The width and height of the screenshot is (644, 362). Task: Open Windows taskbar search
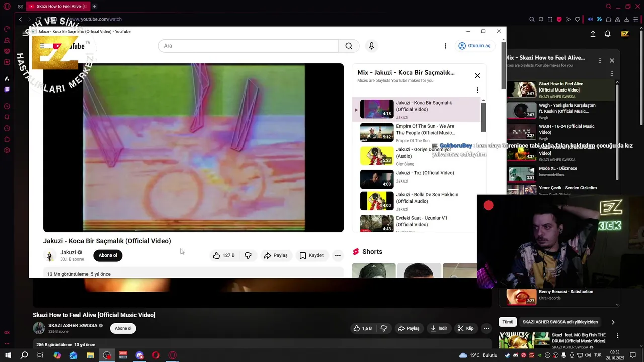24,355
